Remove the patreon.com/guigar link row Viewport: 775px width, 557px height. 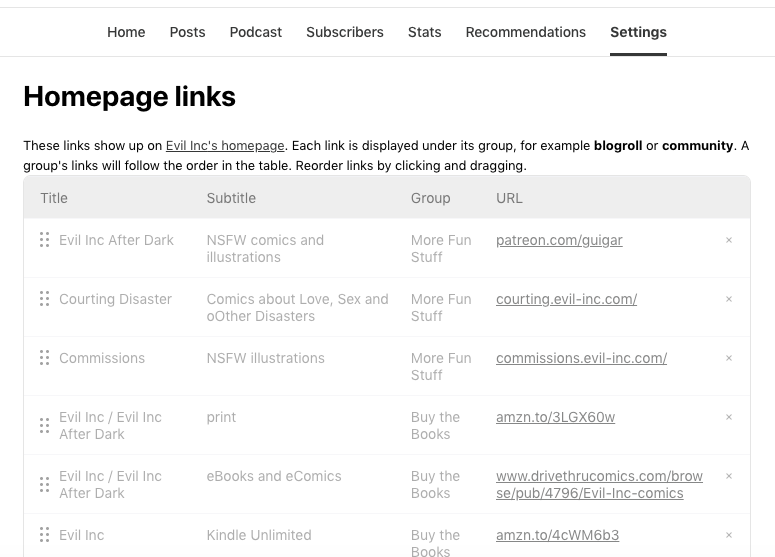point(729,240)
